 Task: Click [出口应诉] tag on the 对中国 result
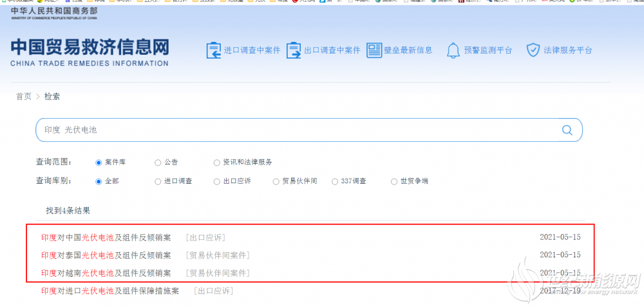tap(205, 237)
